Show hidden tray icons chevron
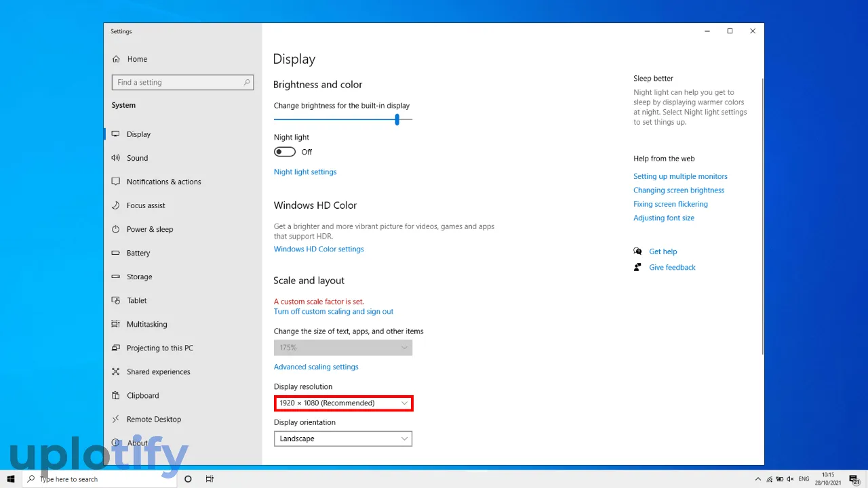Image resolution: width=868 pixels, height=488 pixels. point(758,479)
